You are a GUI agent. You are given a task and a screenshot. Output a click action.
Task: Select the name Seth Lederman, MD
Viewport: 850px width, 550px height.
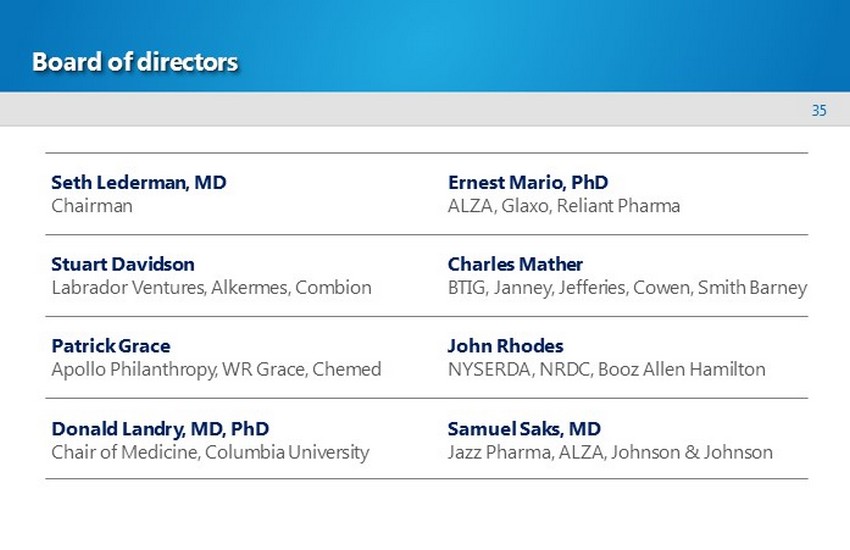click(x=138, y=183)
